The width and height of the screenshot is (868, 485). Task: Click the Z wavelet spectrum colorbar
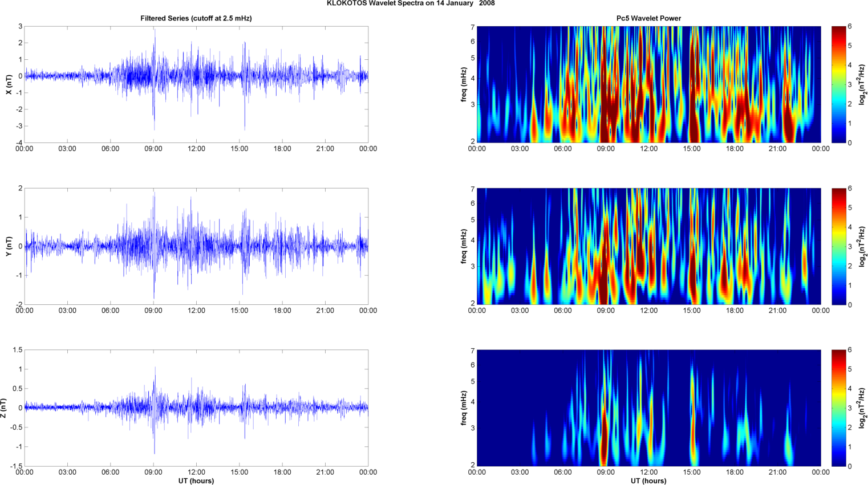tap(838, 408)
